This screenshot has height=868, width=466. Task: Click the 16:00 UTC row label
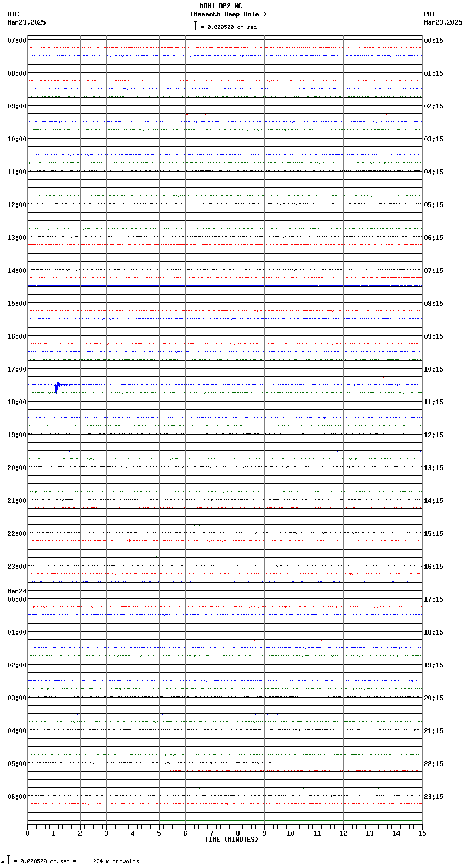click(x=17, y=336)
